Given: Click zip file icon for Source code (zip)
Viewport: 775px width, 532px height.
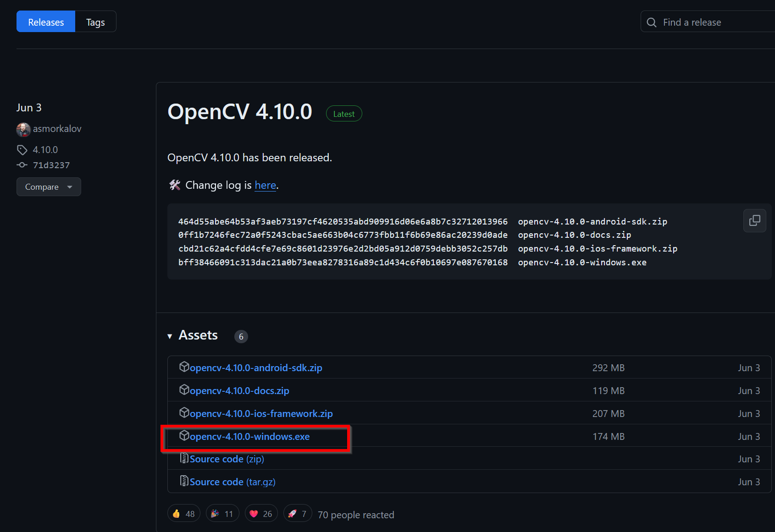Looking at the screenshot, I should tap(184, 458).
